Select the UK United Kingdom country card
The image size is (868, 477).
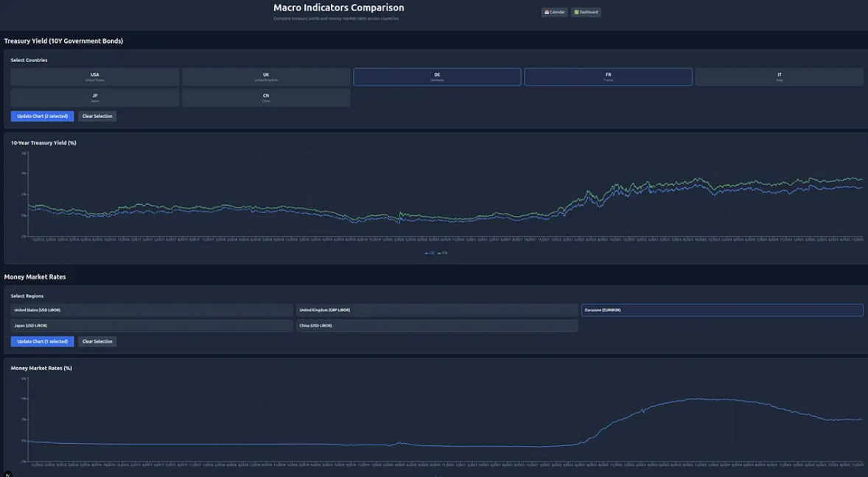[266, 77]
